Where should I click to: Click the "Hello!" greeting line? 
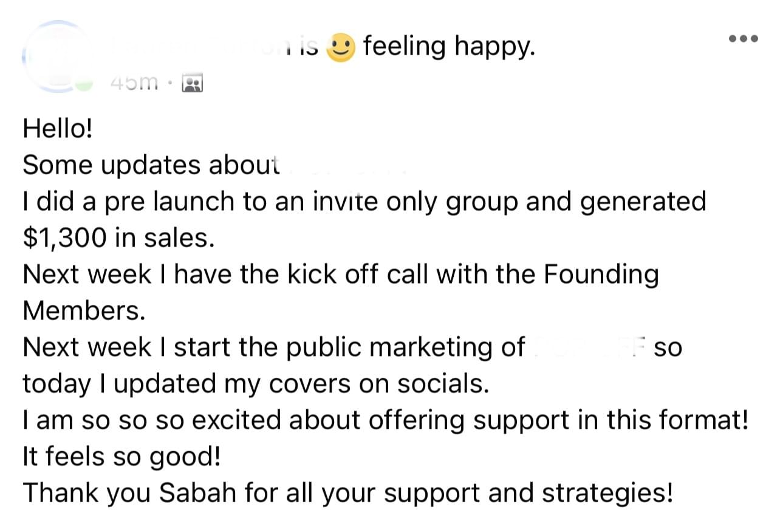[58, 128]
